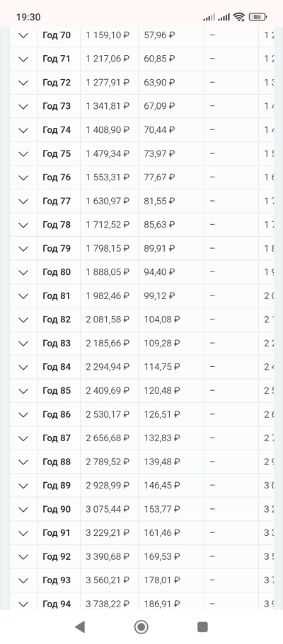Screen dimensions: 283x644
Task: Select the interest cell 99,12 ₽
Action: coord(160,295)
